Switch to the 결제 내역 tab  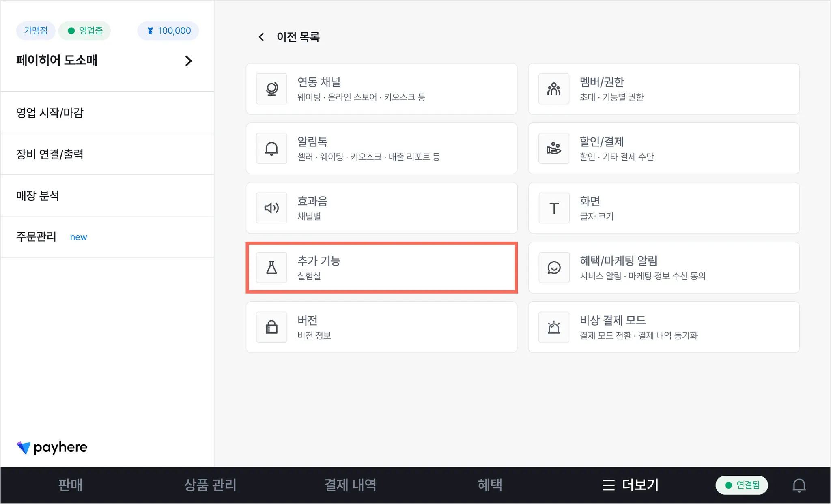tap(350, 485)
